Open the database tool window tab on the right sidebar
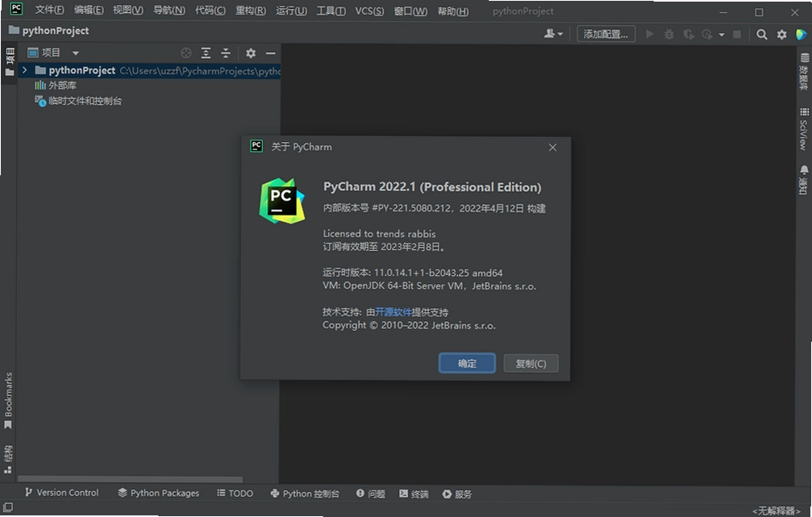Screen dimensions: 812x517 (x=804, y=71)
